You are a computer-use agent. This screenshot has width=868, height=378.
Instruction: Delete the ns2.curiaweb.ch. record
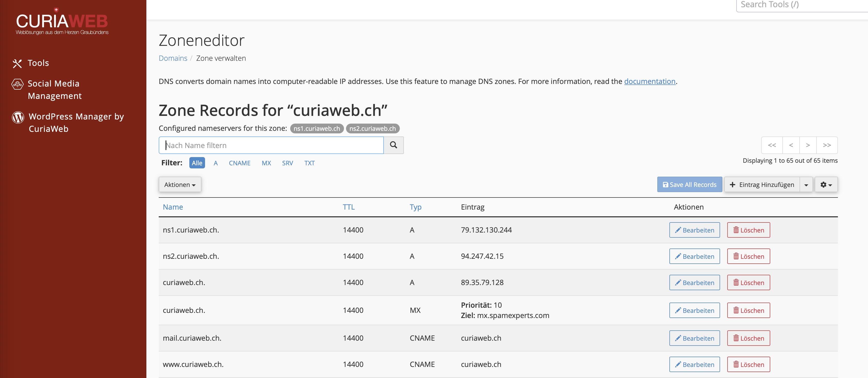pos(748,256)
